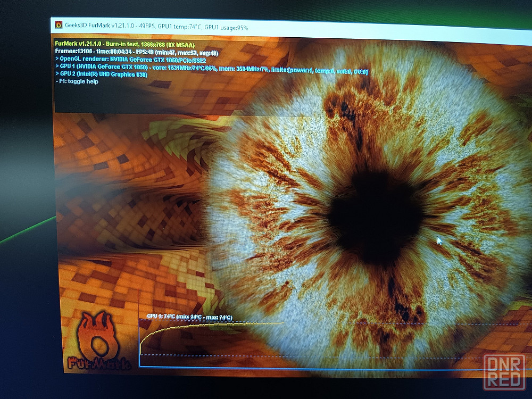This screenshot has height=399, width=532.
Task: Click the FurMark icon in the title bar
Action: [57, 24]
